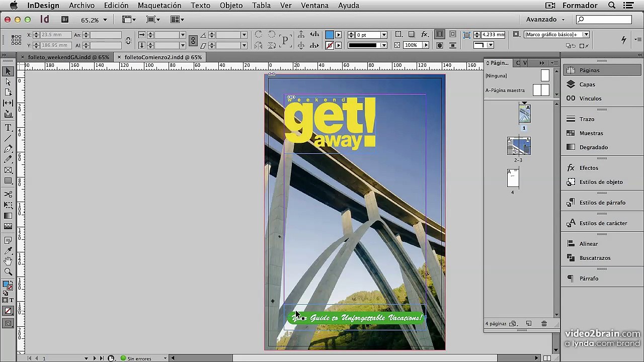Select the Eyedropper tool

8,251
